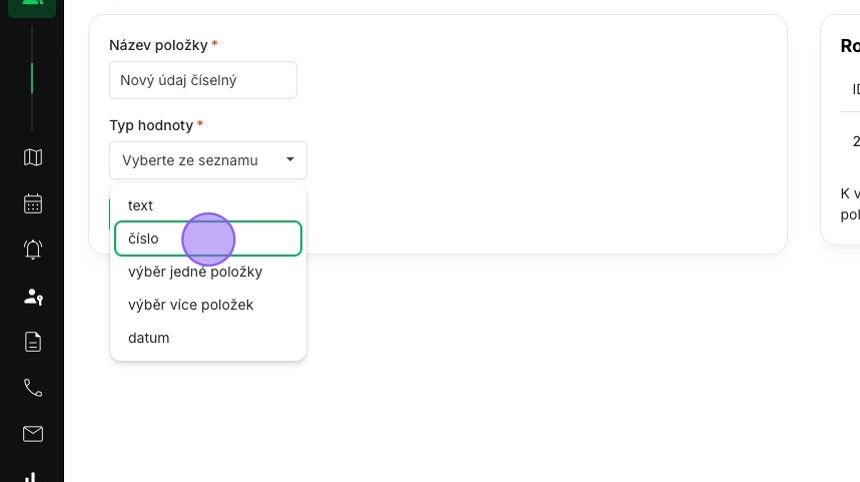Click the dropdown caret arrow
This screenshot has height=482, width=860.
[290, 160]
